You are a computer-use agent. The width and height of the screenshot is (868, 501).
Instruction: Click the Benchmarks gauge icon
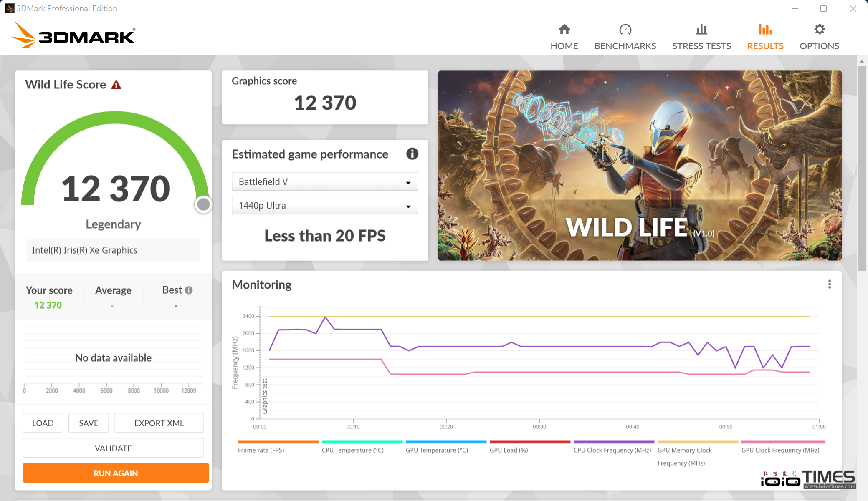tap(625, 29)
